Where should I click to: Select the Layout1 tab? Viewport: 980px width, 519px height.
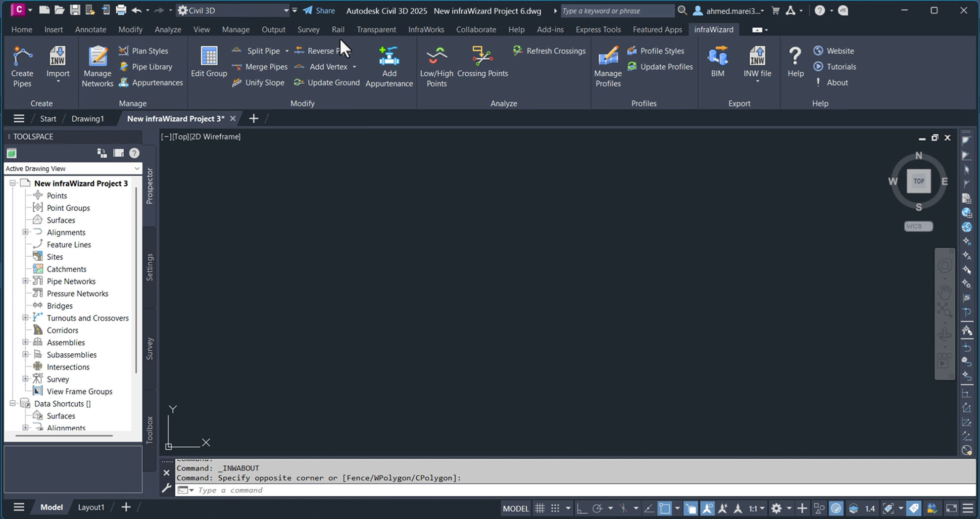pos(91,507)
